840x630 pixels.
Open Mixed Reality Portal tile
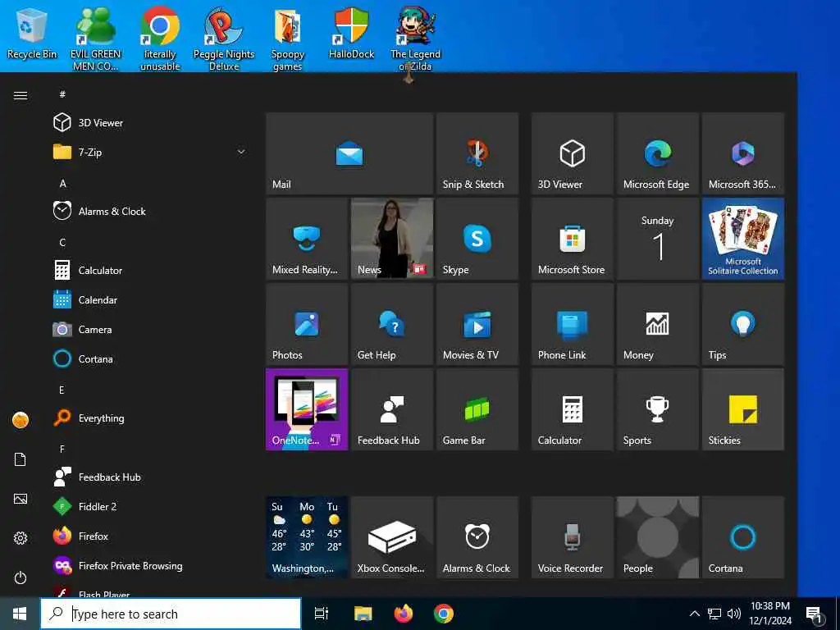click(307, 239)
